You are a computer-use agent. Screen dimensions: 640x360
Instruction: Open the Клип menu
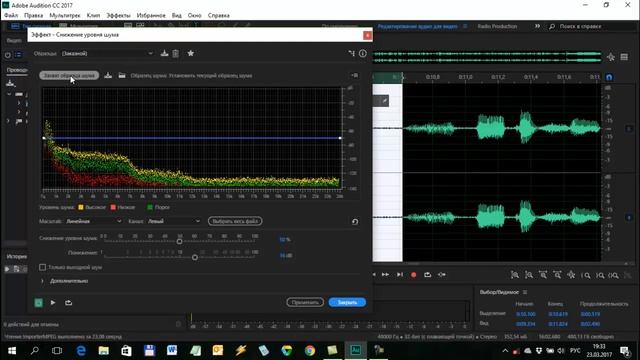click(x=93, y=16)
